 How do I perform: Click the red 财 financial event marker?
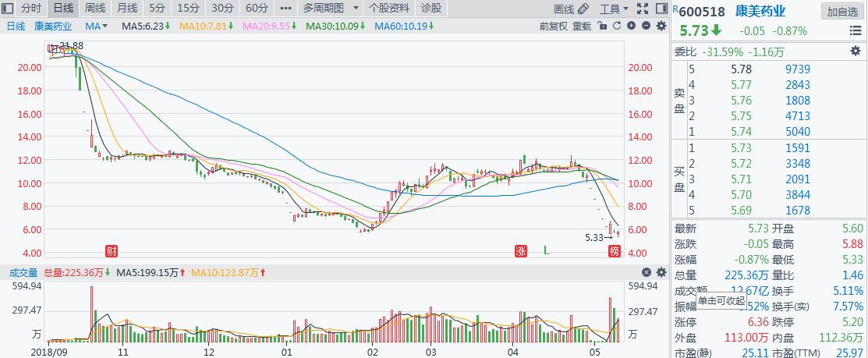(112, 251)
